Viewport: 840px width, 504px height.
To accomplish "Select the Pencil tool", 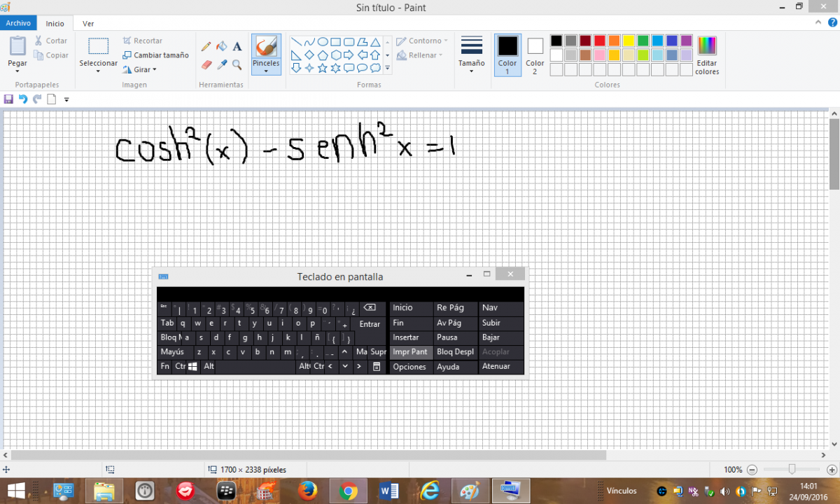I will (206, 47).
